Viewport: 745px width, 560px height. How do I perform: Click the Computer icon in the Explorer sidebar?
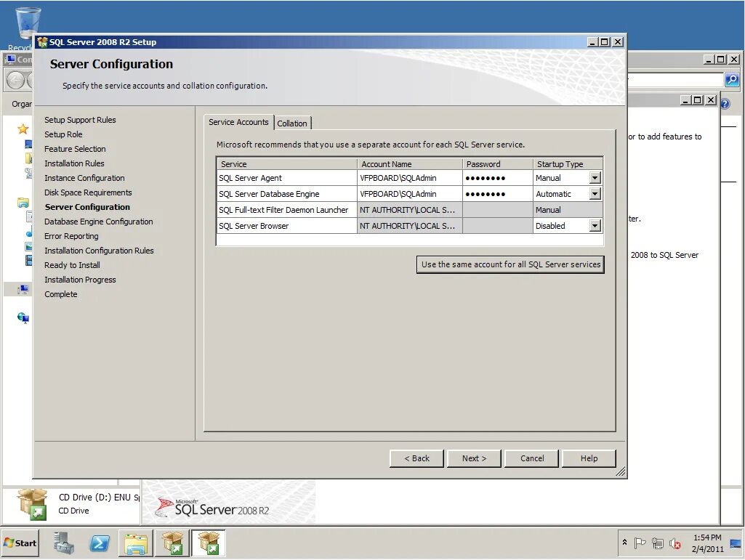23,289
